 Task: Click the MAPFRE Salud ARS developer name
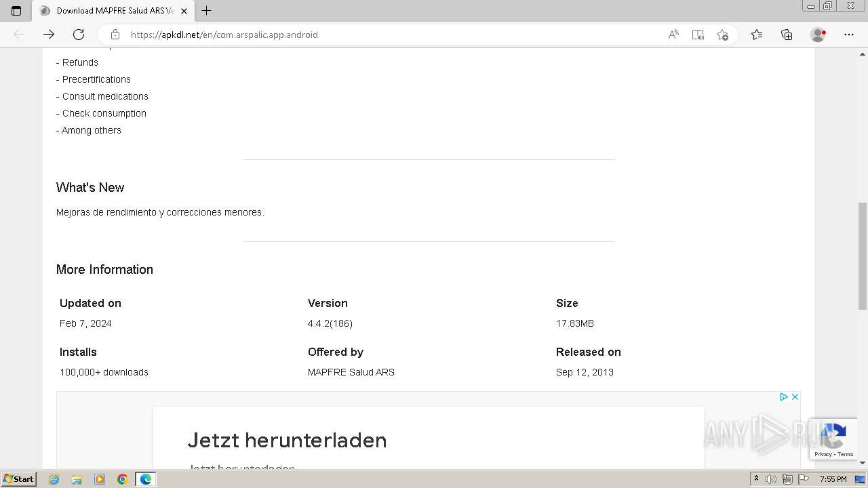(351, 372)
